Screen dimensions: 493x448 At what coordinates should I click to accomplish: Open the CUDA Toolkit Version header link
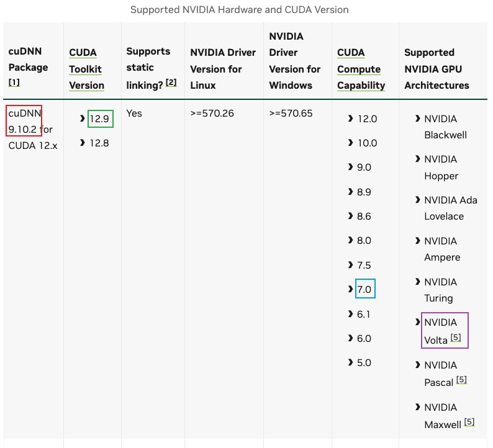(86, 69)
